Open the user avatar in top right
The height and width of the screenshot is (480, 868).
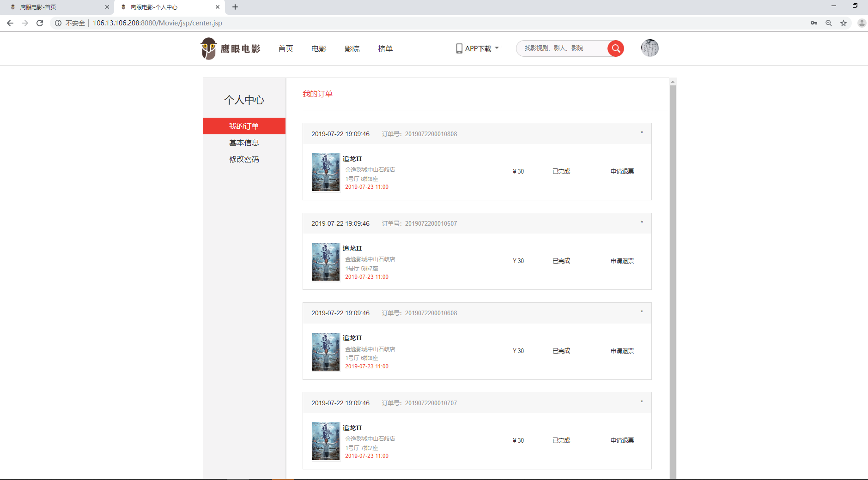click(x=649, y=48)
